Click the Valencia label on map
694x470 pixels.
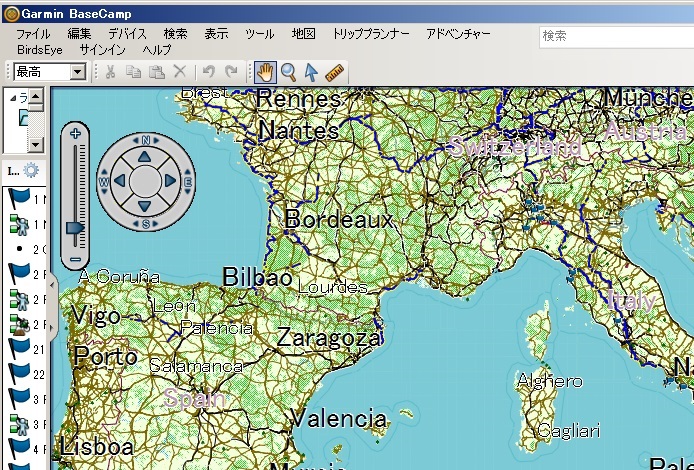338,419
